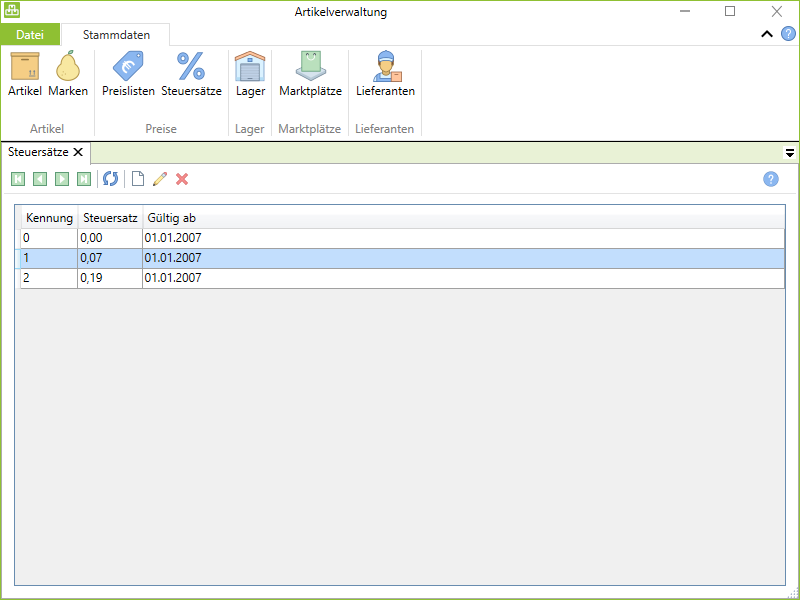Delete selected entry with red X

182,179
